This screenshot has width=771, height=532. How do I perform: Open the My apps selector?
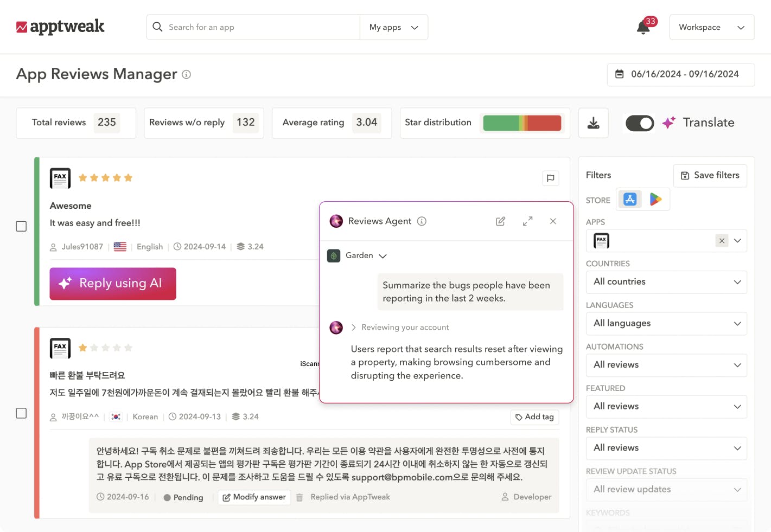(x=393, y=27)
